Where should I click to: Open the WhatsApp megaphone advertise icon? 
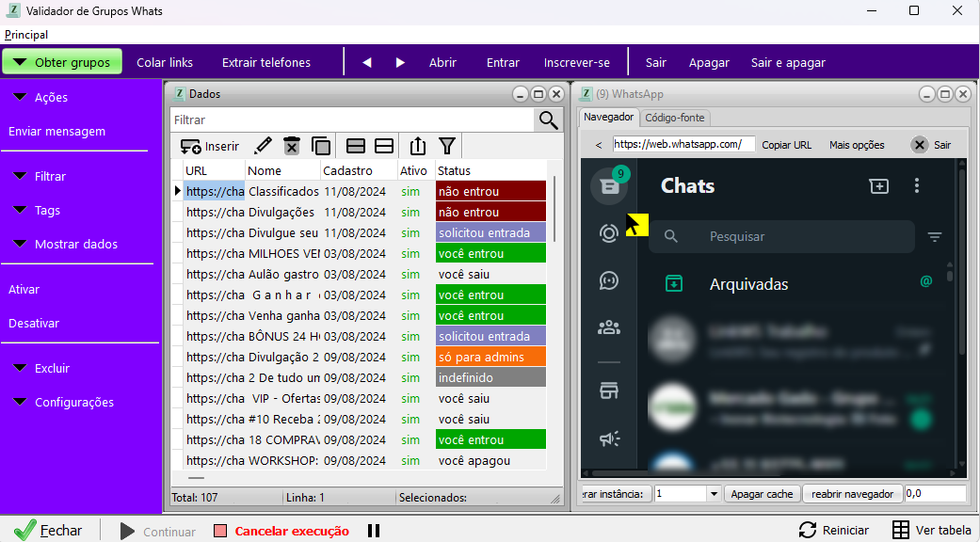tap(609, 438)
